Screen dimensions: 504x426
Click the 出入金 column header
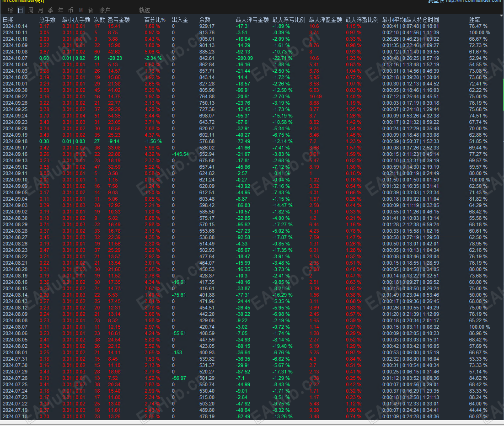pyautogui.click(x=180, y=20)
